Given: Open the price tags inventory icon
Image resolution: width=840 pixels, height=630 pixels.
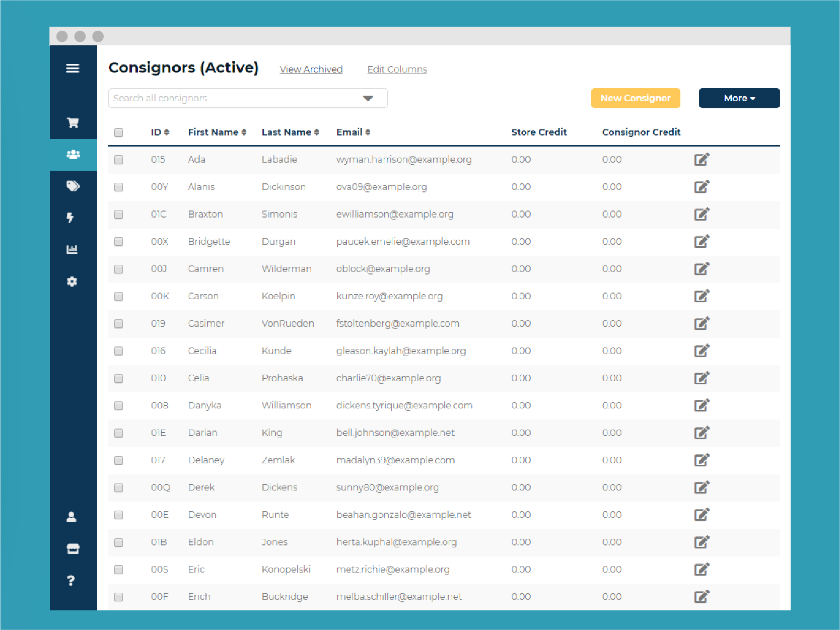Looking at the screenshot, I should click(73, 186).
